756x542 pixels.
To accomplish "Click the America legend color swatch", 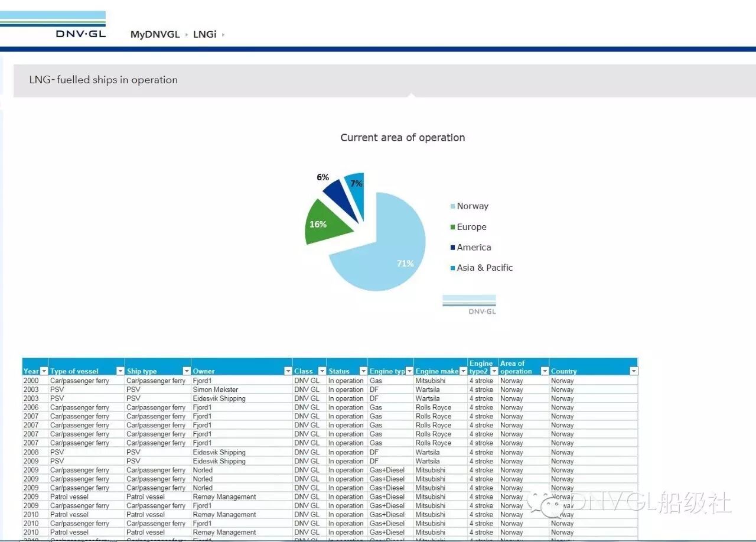I will (x=452, y=248).
